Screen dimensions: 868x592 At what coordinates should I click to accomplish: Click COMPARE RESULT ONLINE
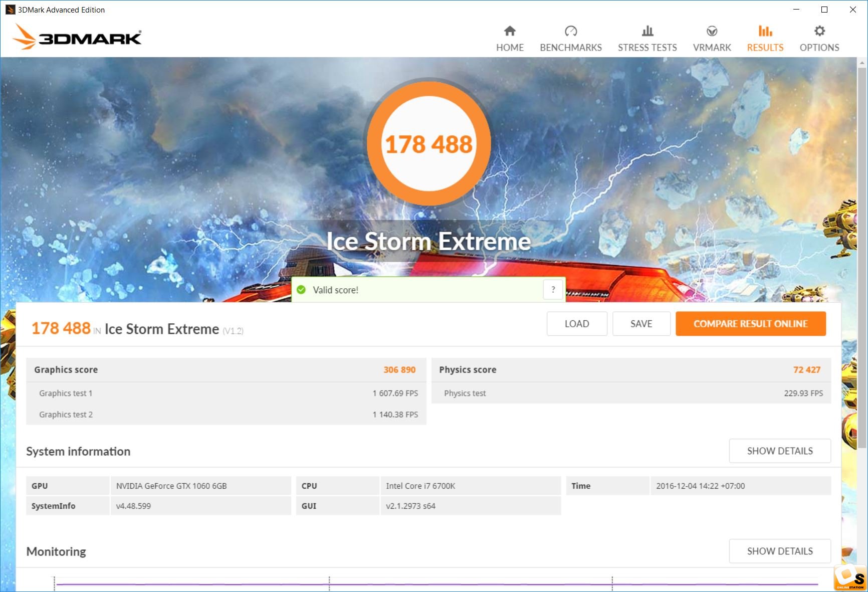[750, 324]
